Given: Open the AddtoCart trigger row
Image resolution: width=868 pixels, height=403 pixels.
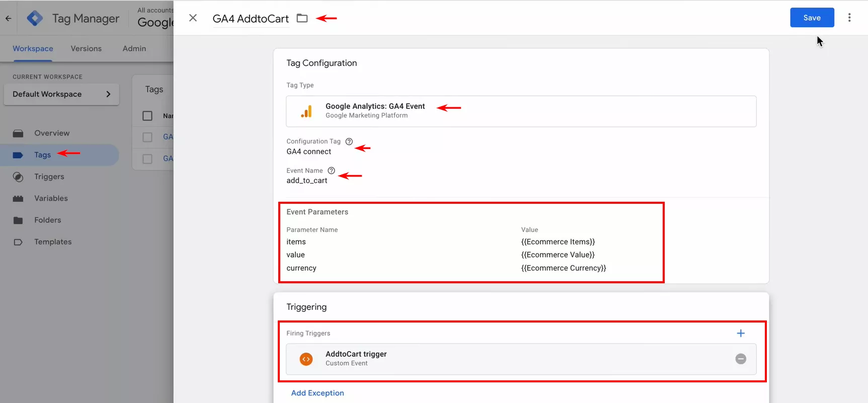Looking at the screenshot, I should pos(521,359).
